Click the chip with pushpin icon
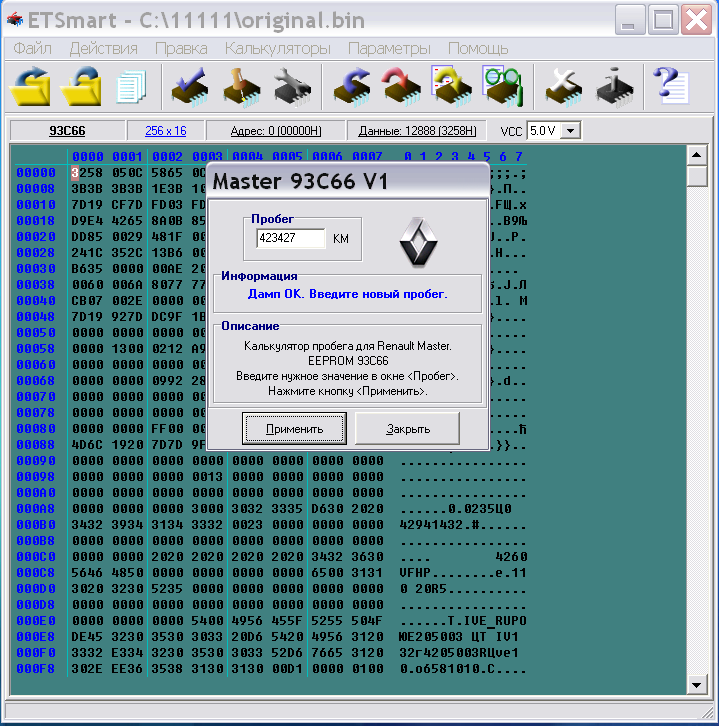 [x=241, y=87]
